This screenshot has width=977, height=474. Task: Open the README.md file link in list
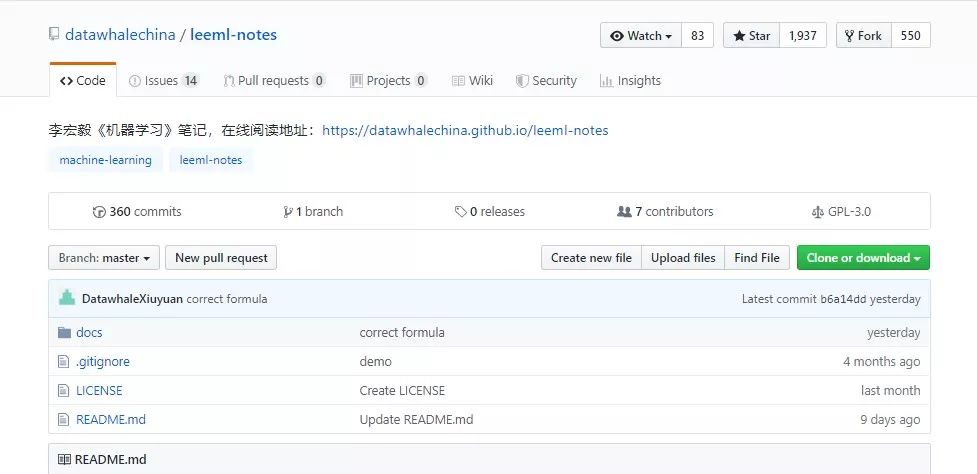pos(111,420)
